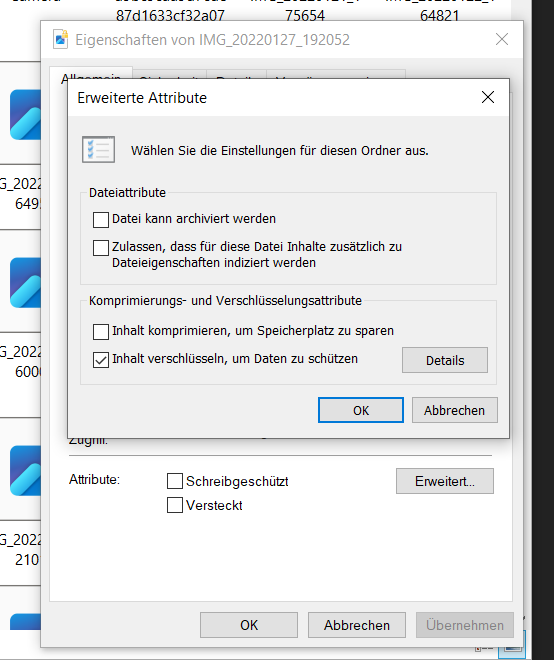The image size is (554, 660).
Task: Uncheck 'Inhalt verschlüsseln' checkbox
Action: point(101,360)
